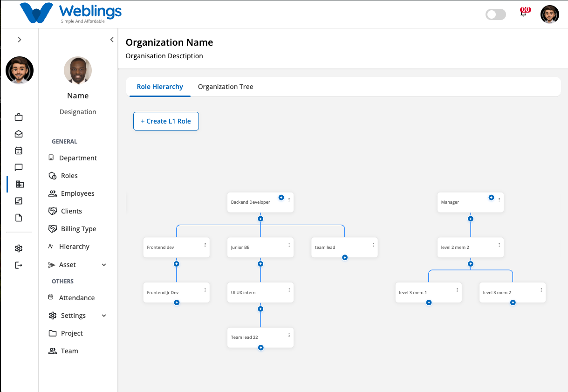The image size is (568, 392).
Task: Open the calendar icon in the left rail
Action: tap(19, 151)
